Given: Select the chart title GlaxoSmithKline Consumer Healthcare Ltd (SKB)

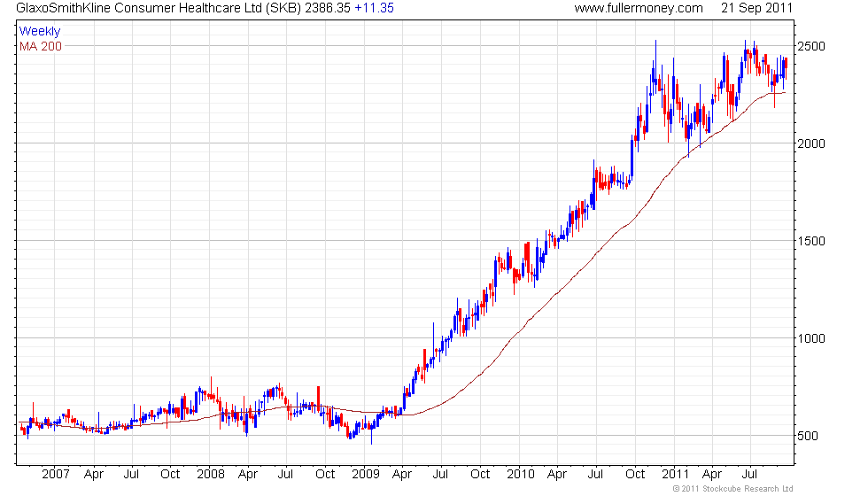Looking at the screenshot, I should click(159, 8).
